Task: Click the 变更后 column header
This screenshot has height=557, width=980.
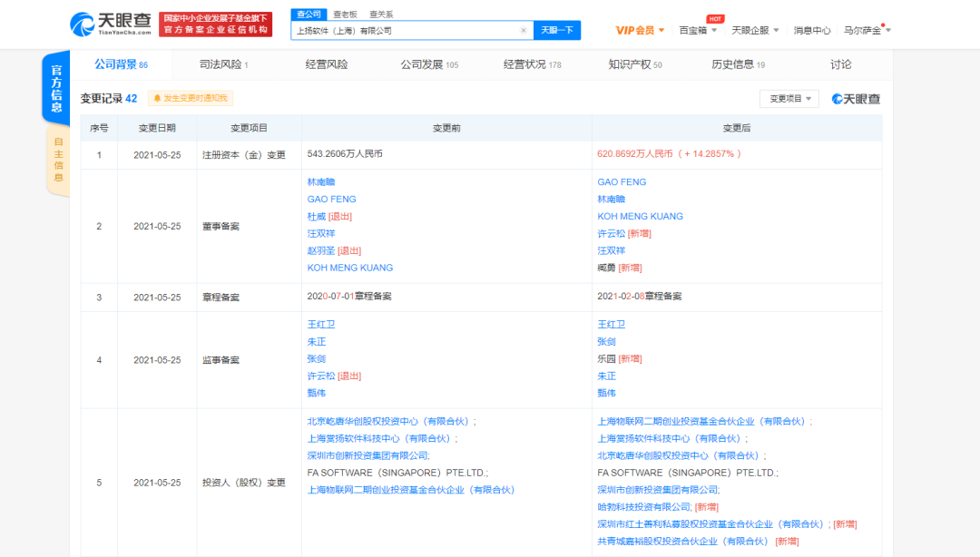Action: pyautogui.click(x=736, y=128)
